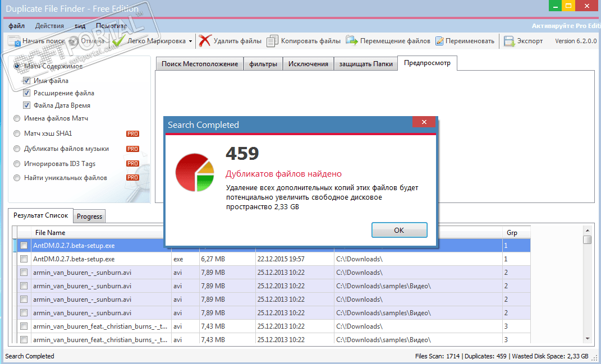
Task: Click the pie chart icon in dialog
Action: tap(194, 172)
